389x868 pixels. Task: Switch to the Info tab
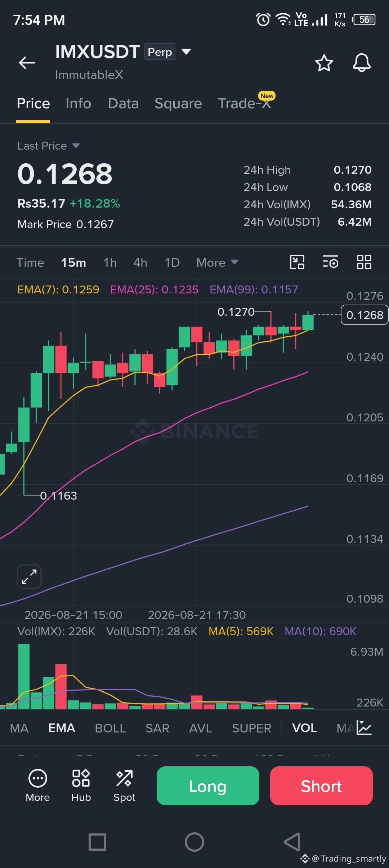(78, 103)
